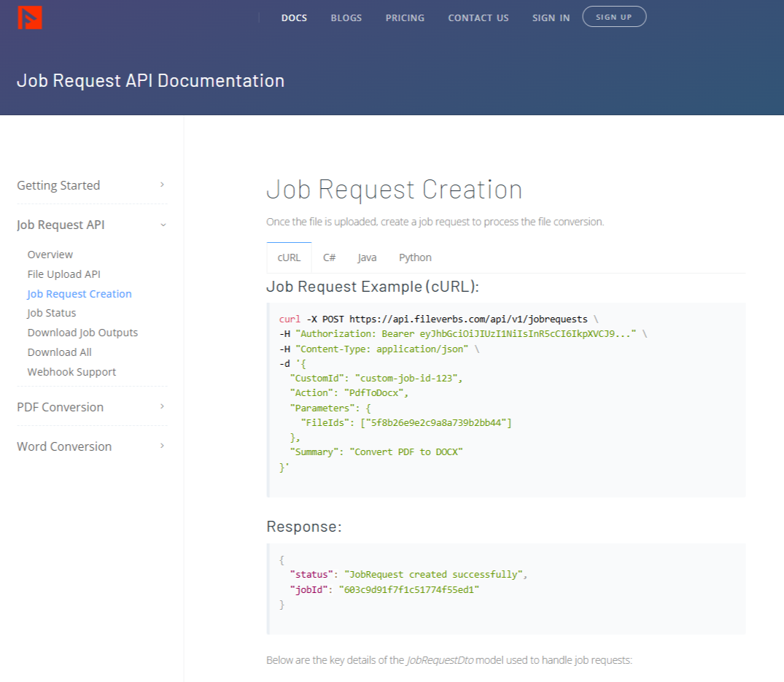Image resolution: width=784 pixels, height=682 pixels.
Task: Open the DOCS navigation link
Action: [294, 18]
